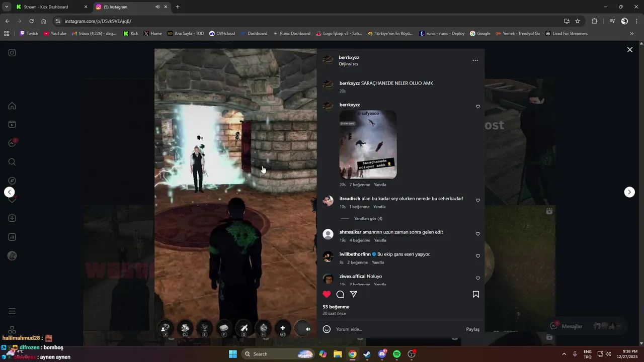
Task: Open the tab search dropdown arrow
Action: (6, 7)
